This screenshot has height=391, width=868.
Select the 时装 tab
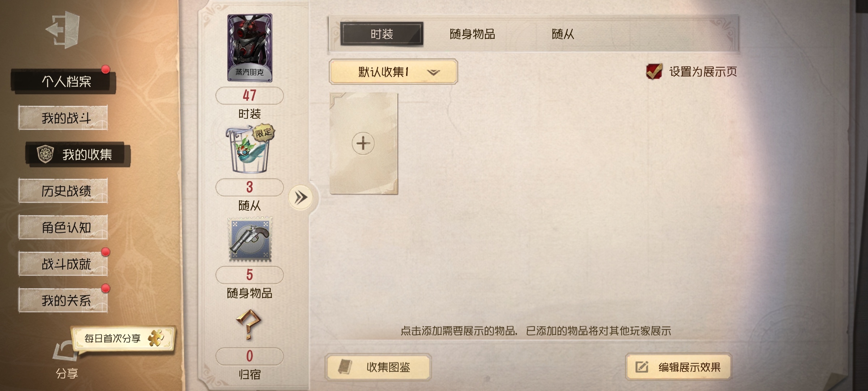coord(382,34)
